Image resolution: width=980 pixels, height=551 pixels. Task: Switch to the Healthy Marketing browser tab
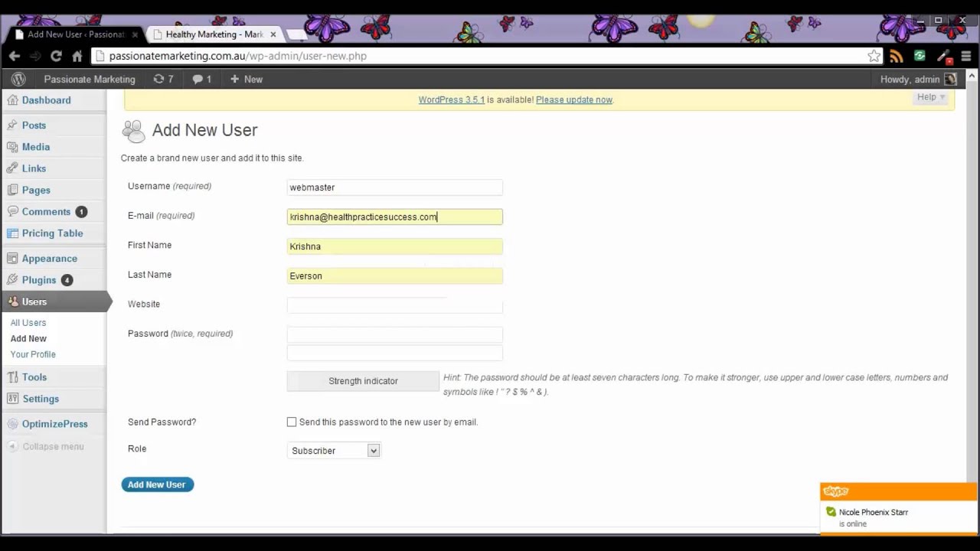tap(214, 34)
